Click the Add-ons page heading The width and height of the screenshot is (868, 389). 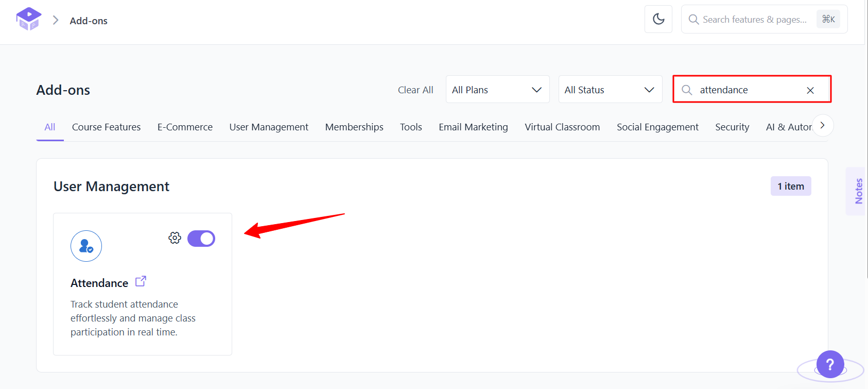(x=63, y=90)
